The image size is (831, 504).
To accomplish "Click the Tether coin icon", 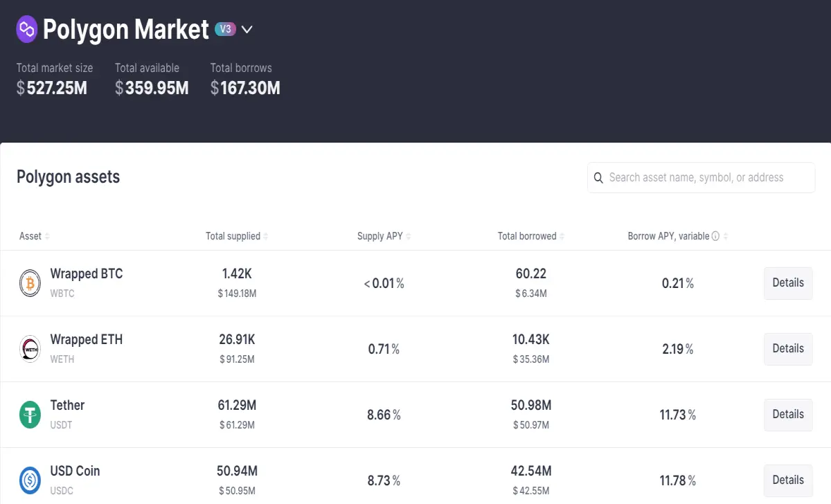I will click(30, 415).
